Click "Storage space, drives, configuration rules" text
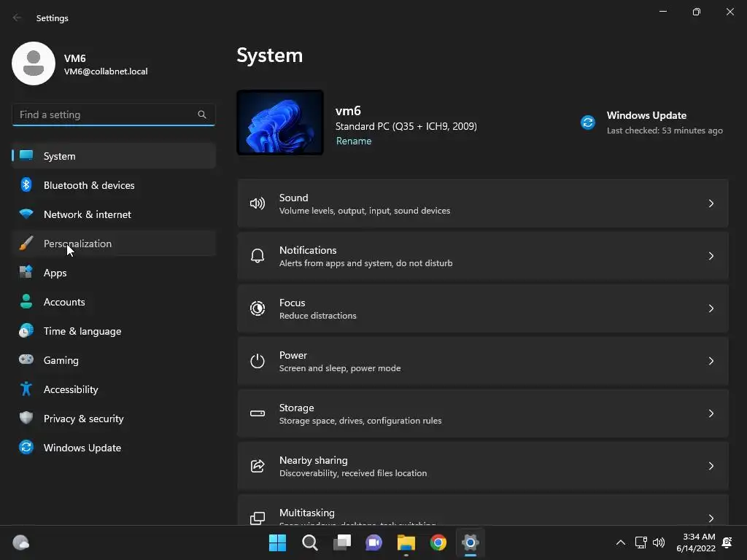Screen dimensions: 747x560 pos(360,421)
